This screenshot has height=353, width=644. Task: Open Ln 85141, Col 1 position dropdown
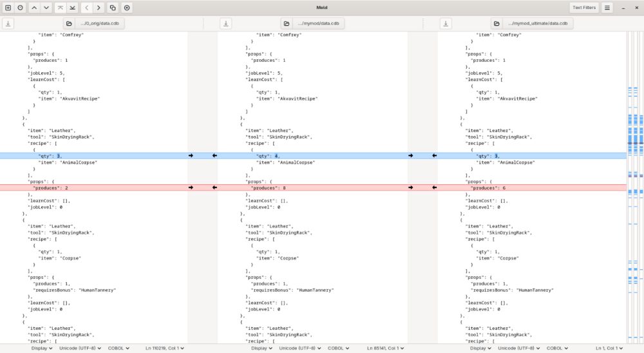(385, 348)
